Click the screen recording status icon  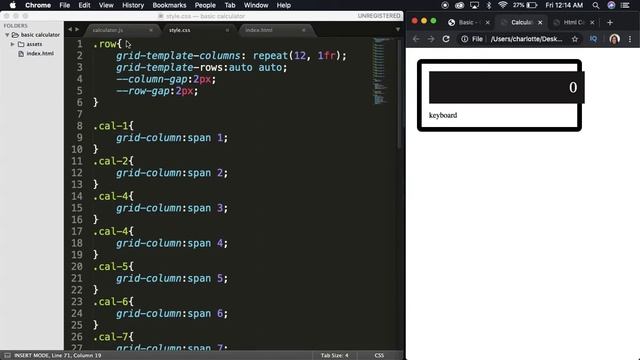tap(445, 5)
